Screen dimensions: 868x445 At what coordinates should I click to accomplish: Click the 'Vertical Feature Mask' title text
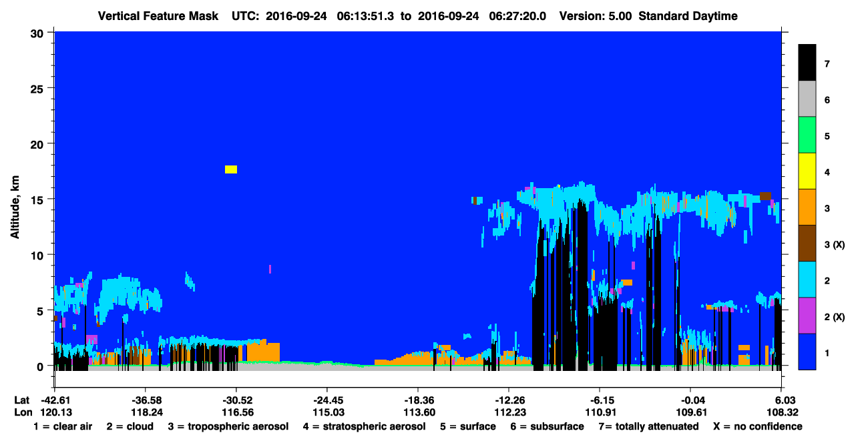[x=158, y=16]
